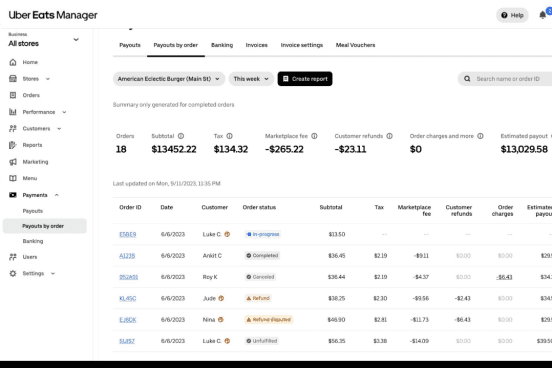The height and width of the screenshot is (368, 552).
Task: Click badge icon in order E5BE9 row
Action: [227, 234]
